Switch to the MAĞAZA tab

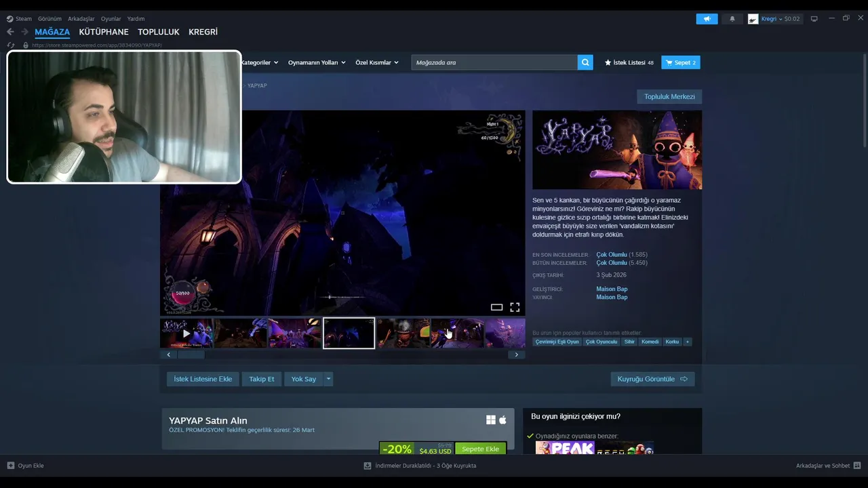tap(52, 32)
